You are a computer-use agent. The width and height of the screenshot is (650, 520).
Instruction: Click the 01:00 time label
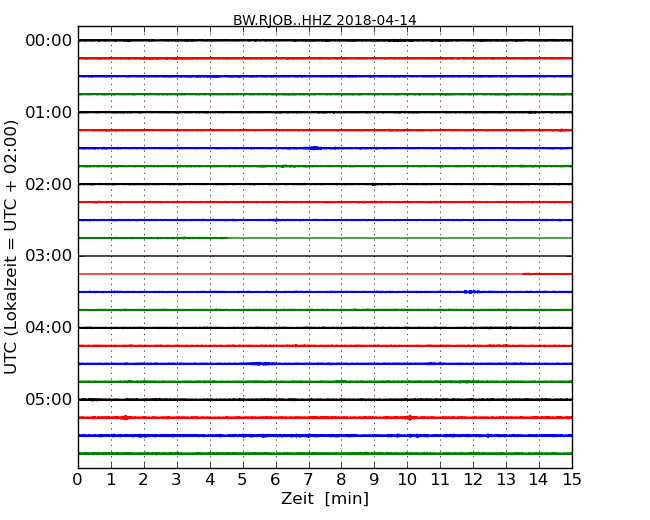click(49, 112)
